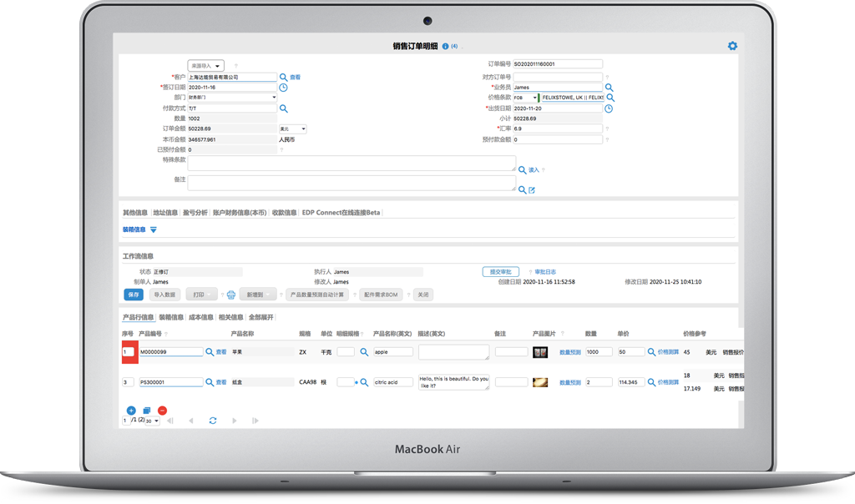Open the currency dropdown showing 美元
Screen dimensions: 855x504
tap(292, 129)
